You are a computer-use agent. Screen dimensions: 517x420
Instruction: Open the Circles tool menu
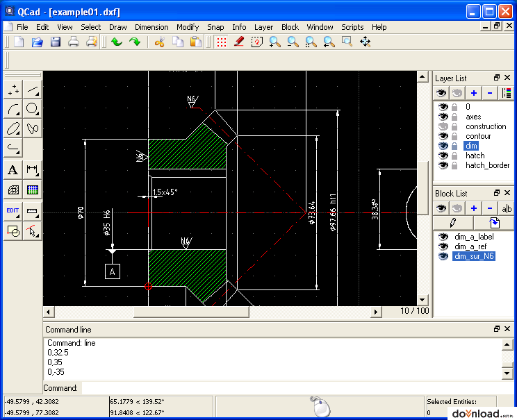tap(32, 109)
